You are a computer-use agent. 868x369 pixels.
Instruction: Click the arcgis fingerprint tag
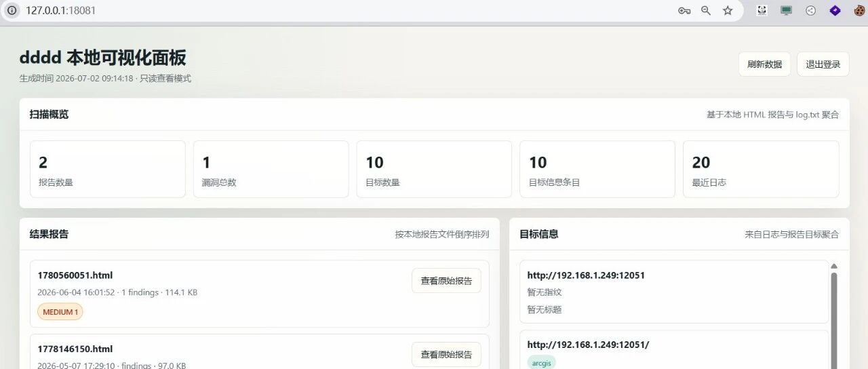[x=541, y=363]
